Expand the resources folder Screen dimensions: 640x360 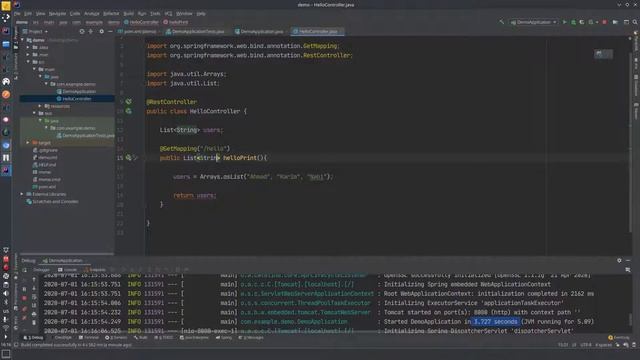point(40,106)
